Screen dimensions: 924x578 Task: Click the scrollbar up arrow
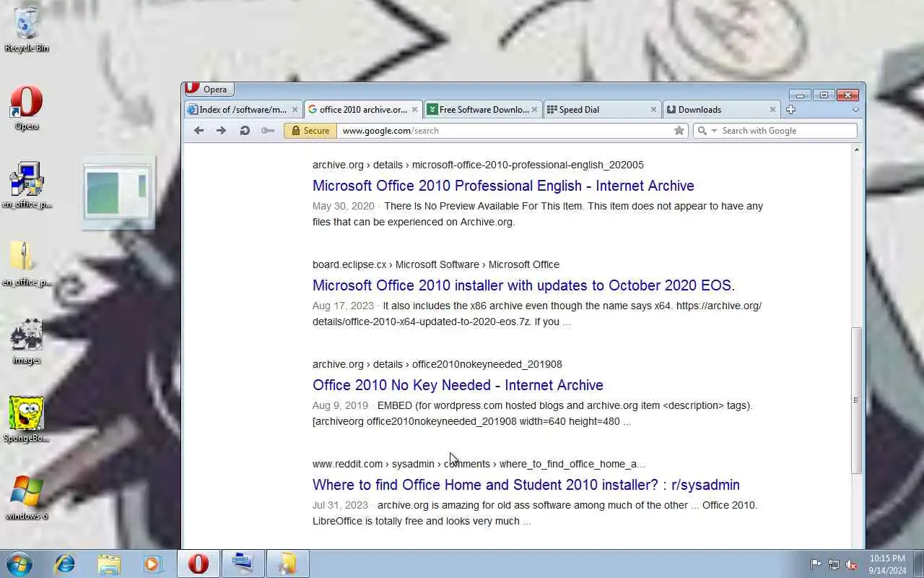coord(856,150)
